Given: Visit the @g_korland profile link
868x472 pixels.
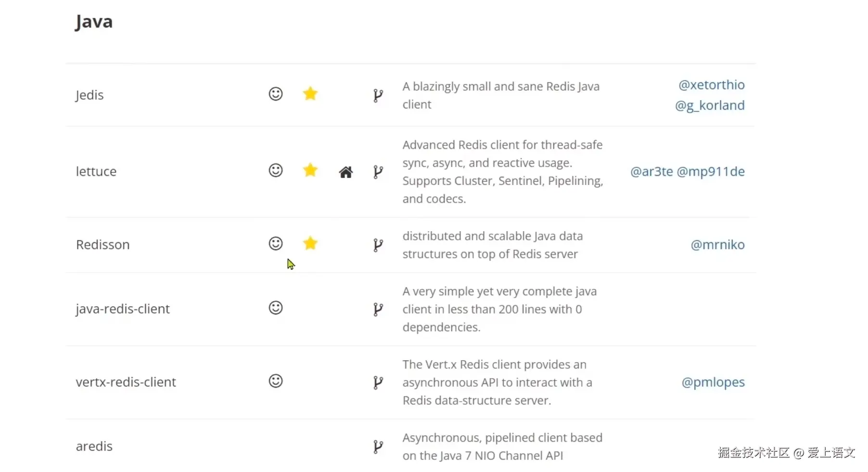Looking at the screenshot, I should 710,105.
